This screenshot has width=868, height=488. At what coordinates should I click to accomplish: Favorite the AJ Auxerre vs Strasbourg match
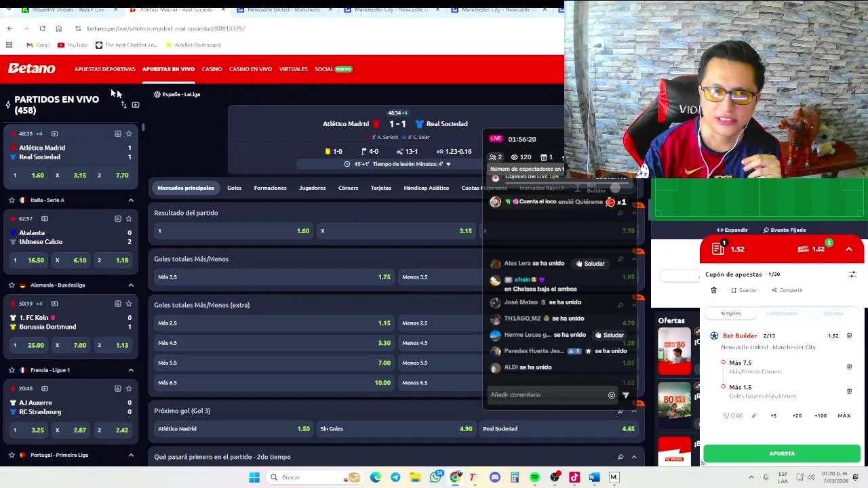pos(129,388)
